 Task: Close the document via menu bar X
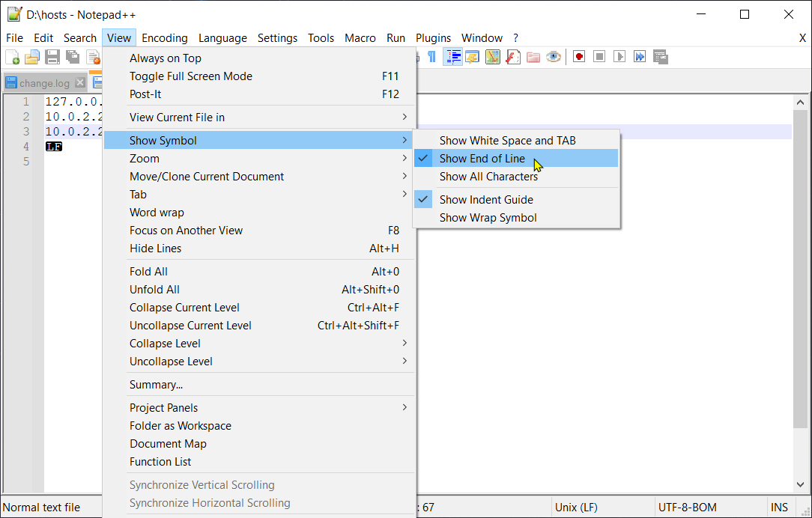pos(802,37)
